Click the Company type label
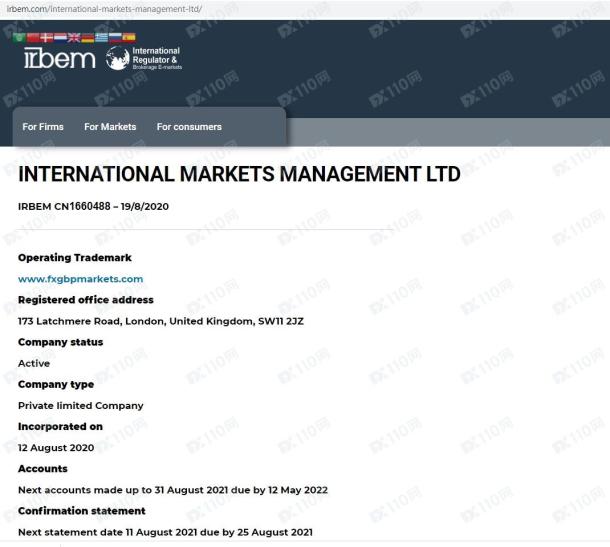The height and width of the screenshot is (547, 610). 56,384
